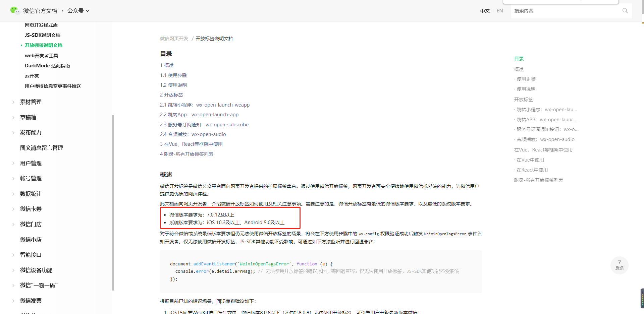Switch language to 中文

pos(485,11)
